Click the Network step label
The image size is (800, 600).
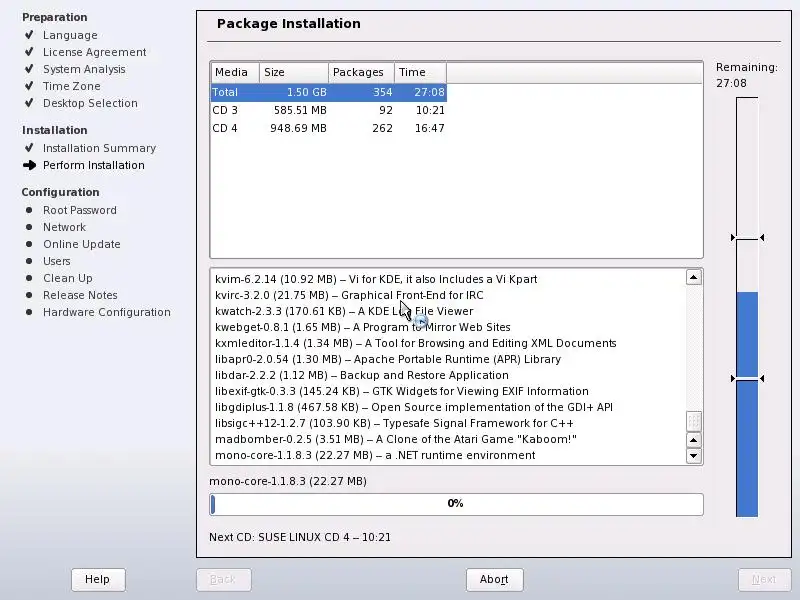coord(64,227)
